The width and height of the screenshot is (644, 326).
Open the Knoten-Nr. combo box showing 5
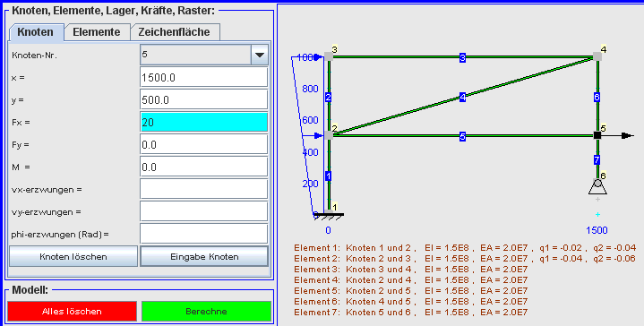[x=204, y=55]
